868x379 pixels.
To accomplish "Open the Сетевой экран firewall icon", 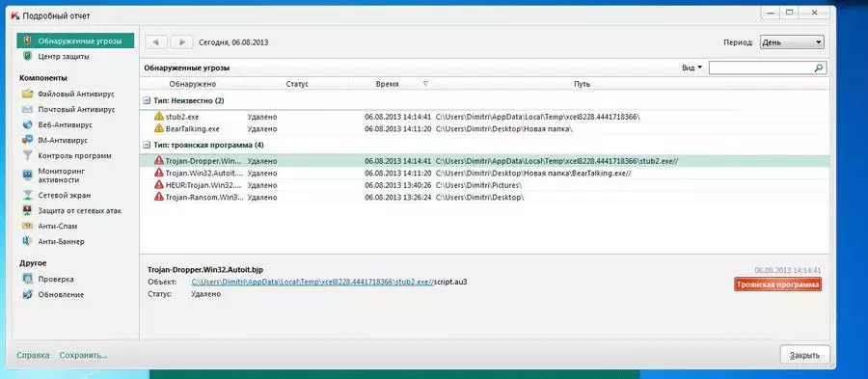I will tap(28, 196).
